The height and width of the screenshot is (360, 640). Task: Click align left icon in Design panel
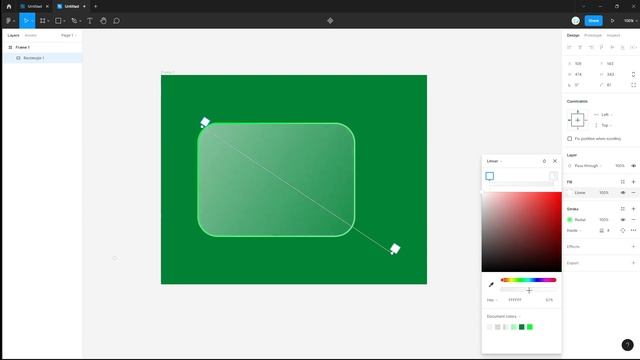(x=569, y=47)
